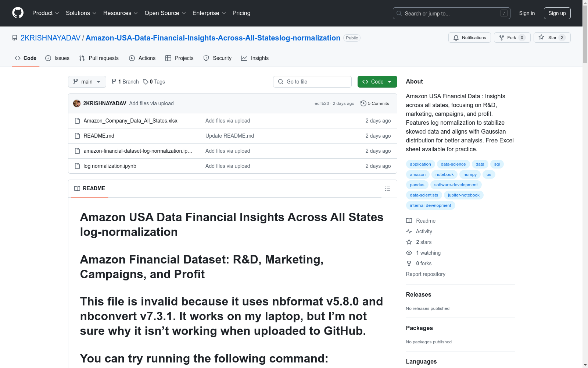Screen dimensions: 588x368
Task: Click the Sign in link
Action: (527, 13)
